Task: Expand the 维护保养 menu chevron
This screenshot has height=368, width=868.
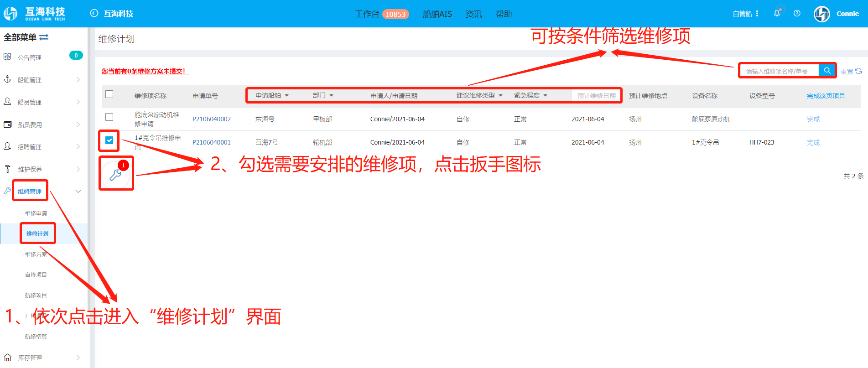Action: point(78,169)
